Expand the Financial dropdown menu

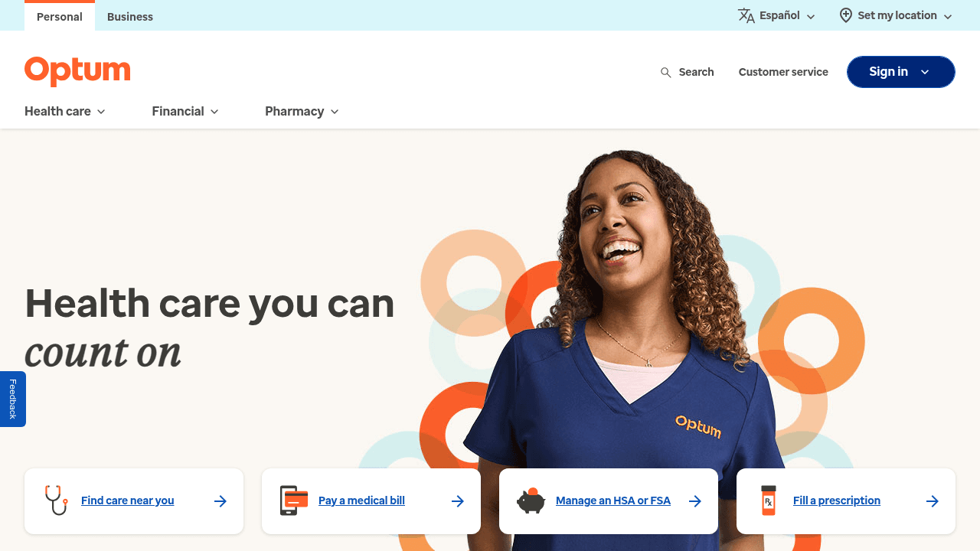185,111
